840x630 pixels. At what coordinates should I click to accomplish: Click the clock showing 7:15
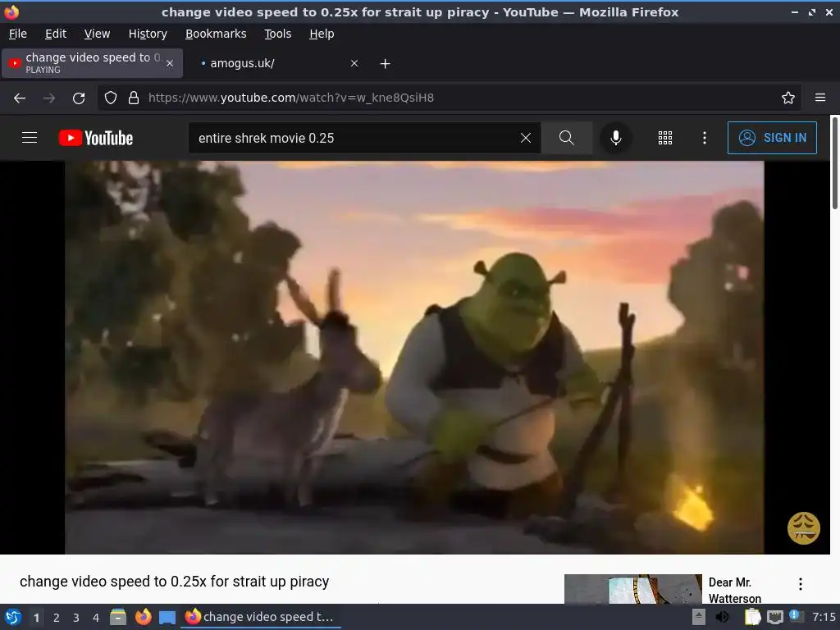pos(824,617)
